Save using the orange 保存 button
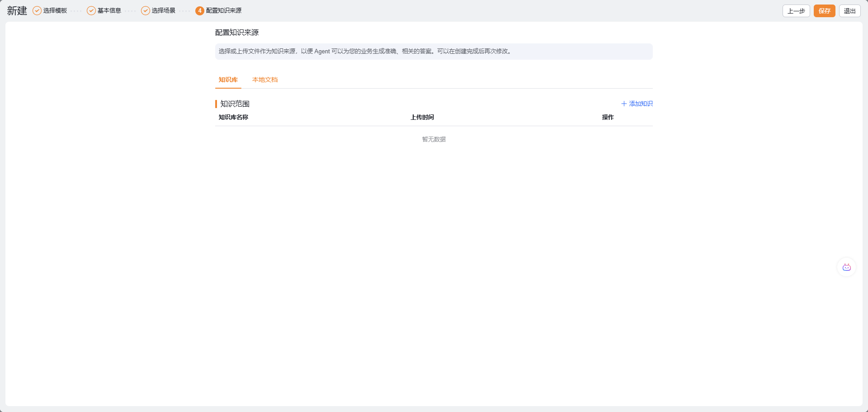This screenshot has width=868, height=412. [x=824, y=11]
